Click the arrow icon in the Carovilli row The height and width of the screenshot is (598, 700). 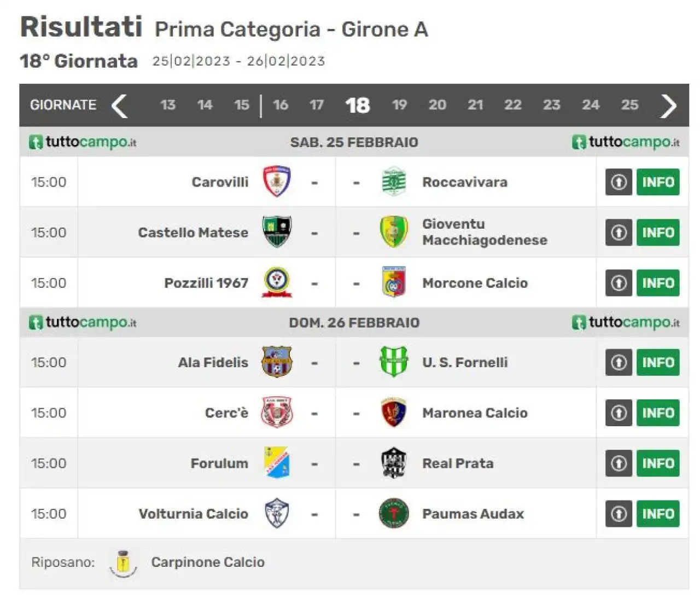point(619,182)
